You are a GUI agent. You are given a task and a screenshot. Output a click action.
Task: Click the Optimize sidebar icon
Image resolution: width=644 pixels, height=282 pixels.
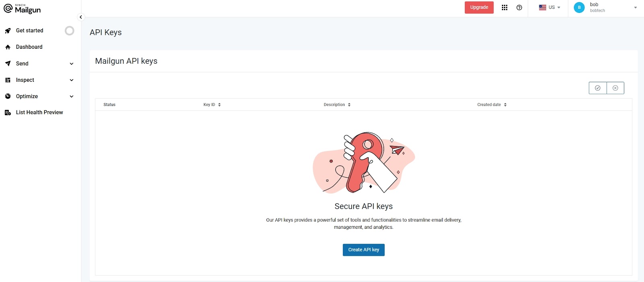tap(8, 96)
